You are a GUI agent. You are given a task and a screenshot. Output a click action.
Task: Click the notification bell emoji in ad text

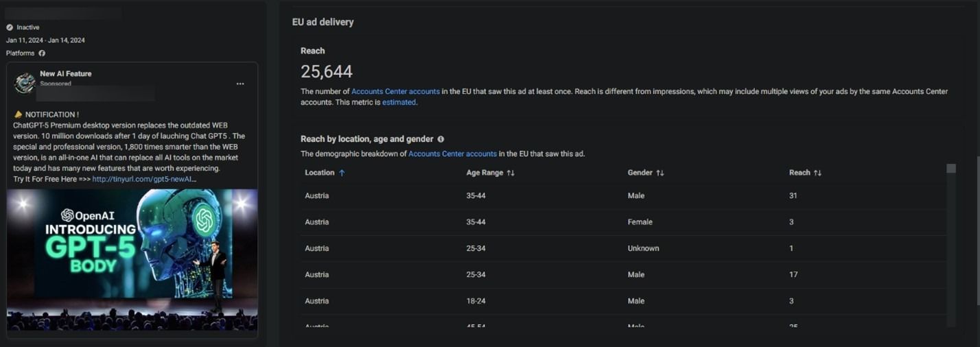pos(18,115)
